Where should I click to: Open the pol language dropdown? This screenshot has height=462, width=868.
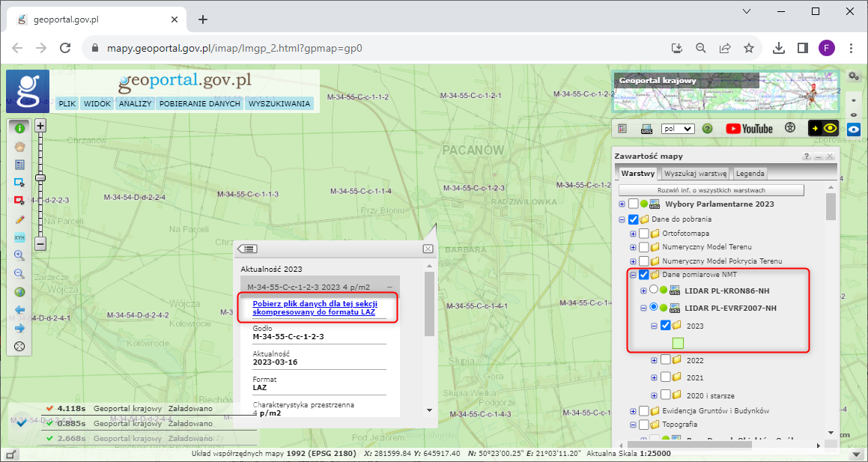tap(678, 129)
